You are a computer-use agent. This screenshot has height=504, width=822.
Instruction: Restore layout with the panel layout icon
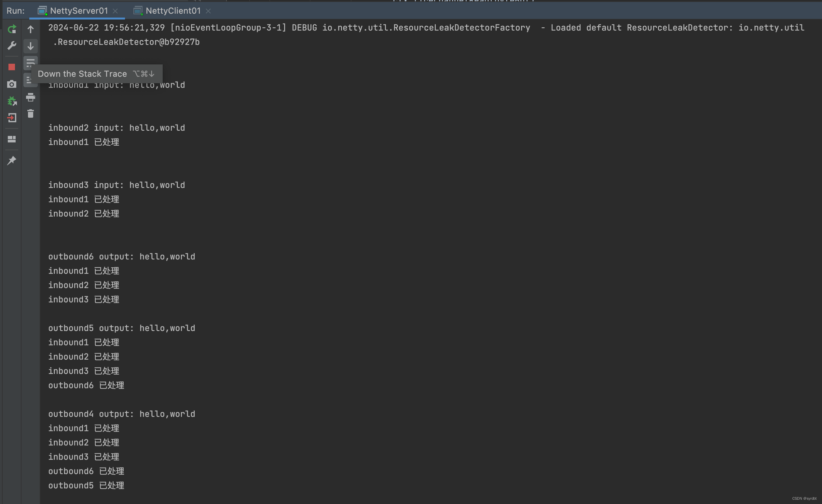pyautogui.click(x=12, y=139)
